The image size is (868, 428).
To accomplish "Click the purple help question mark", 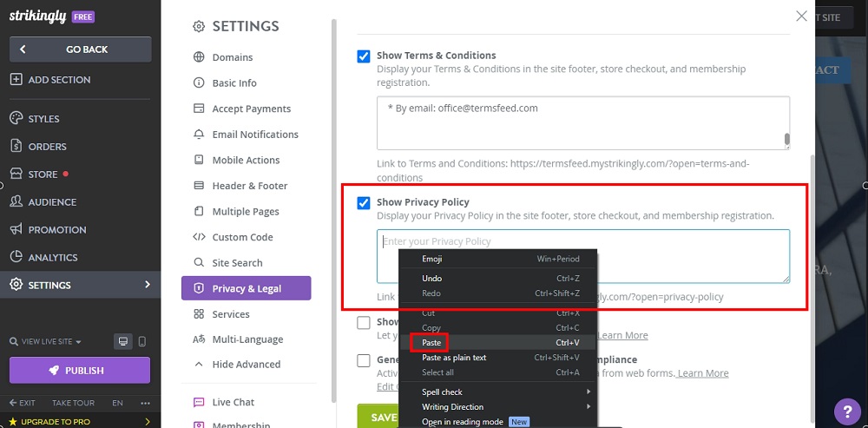I will [847, 412].
